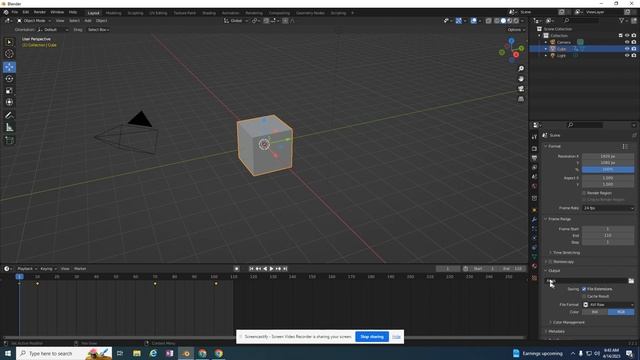Viewport: 640px width, 360px height.
Task: Select the Scale tool in the viewport toolbar
Action: point(9,91)
